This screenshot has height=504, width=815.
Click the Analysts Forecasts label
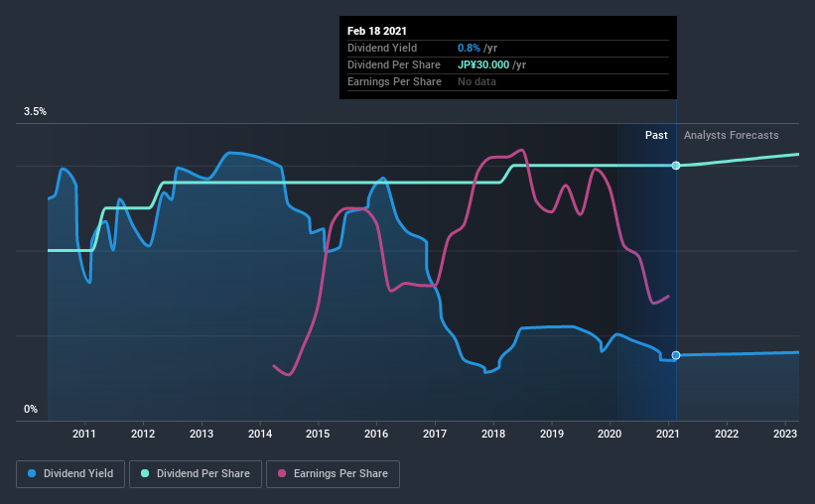tap(731, 135)
